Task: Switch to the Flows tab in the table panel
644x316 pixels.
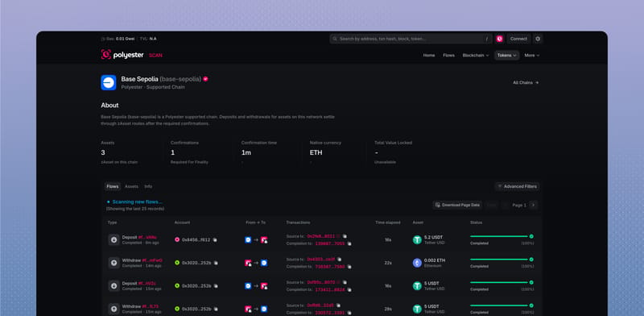Action: (113, 186)
